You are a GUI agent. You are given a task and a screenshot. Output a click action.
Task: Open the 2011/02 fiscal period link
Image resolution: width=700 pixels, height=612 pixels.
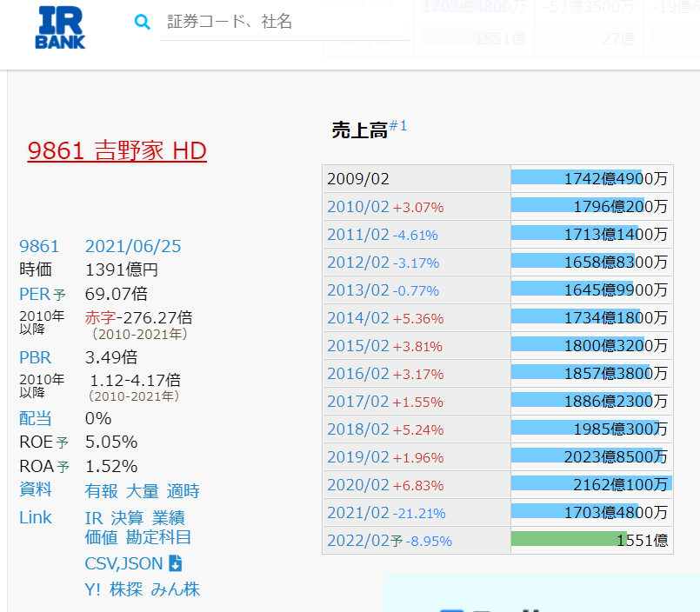click(358, 235)
